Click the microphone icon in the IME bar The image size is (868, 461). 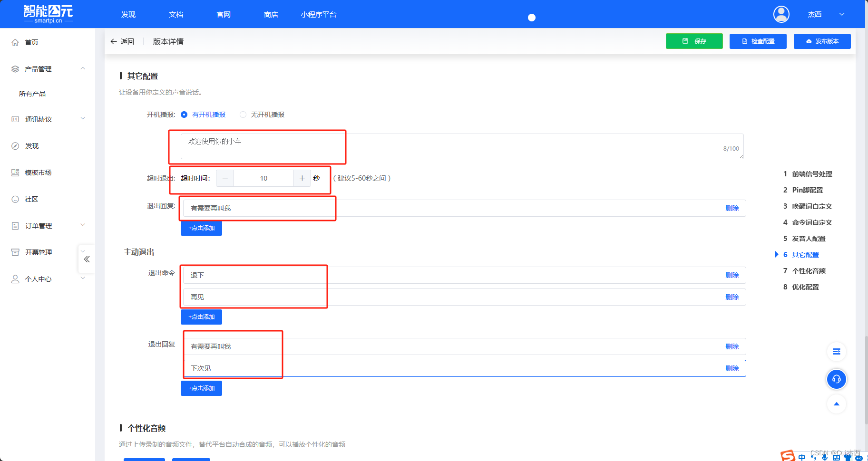click(x=825, y=457)
